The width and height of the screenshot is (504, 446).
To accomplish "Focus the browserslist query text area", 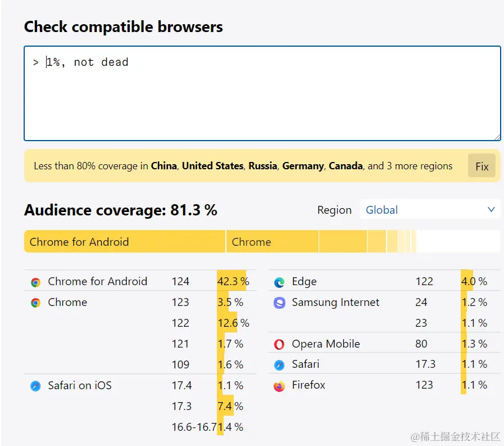I will pyautogui.click(x=262, y=93).
